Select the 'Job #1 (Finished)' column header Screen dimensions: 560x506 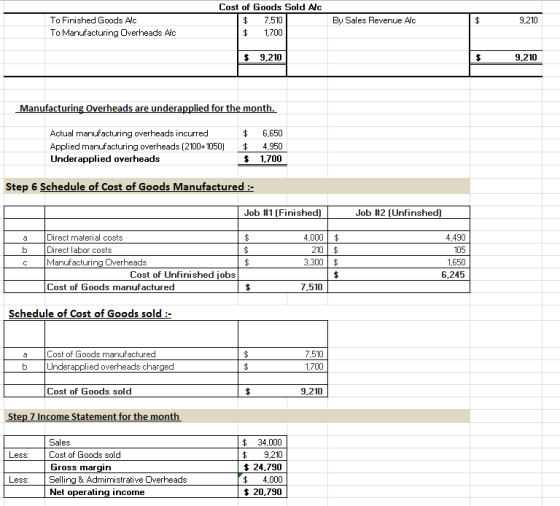(x=282, y=213)
